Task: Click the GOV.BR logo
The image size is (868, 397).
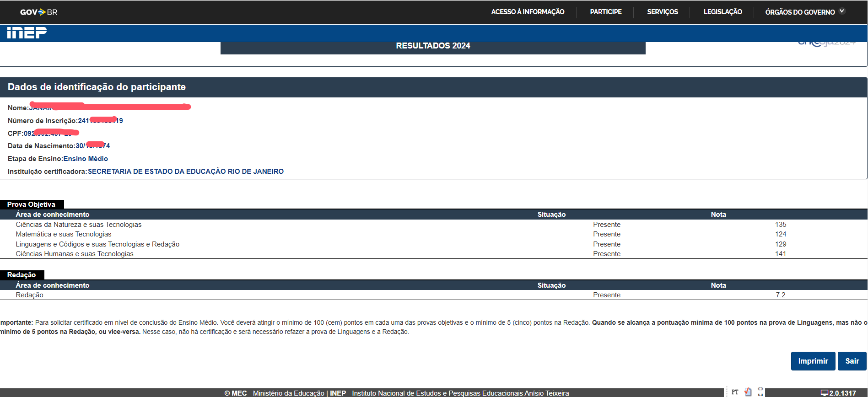Action: click(x=38, y=12)
